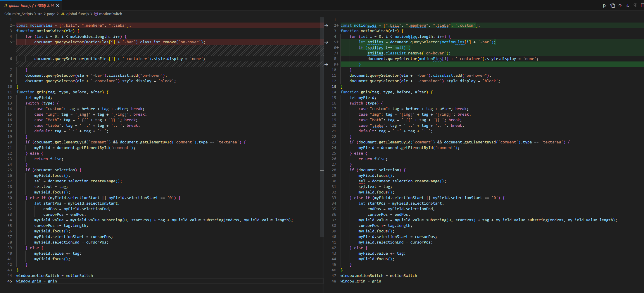Revert the change arrow beside line 5
Image resolution: width=644 pixels, height=293 pixels.
click(x=326, y=42)
